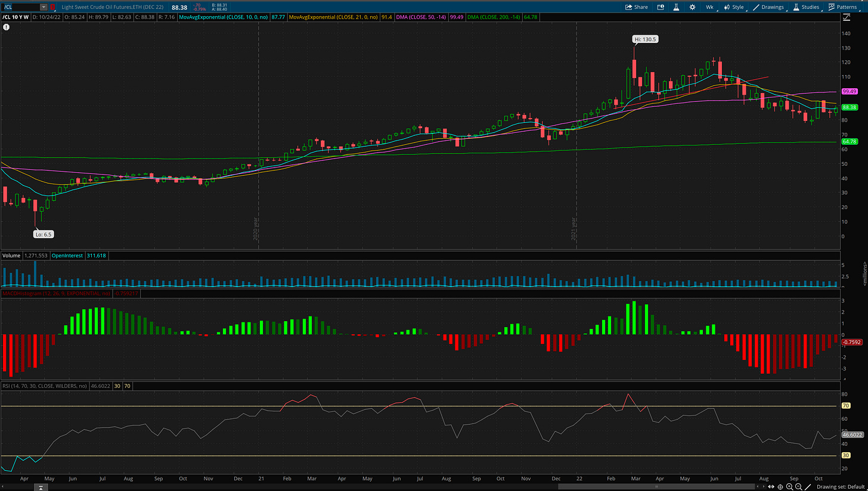Open the Drawings menu
868x491 pixels.
[x=768, y=7]
